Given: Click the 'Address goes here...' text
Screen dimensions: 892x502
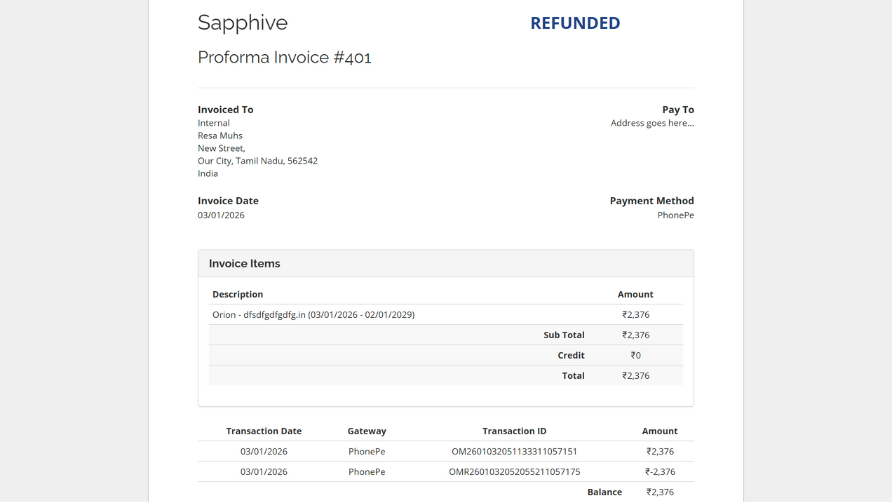Looking at the screenshot, I should point(652,123).
